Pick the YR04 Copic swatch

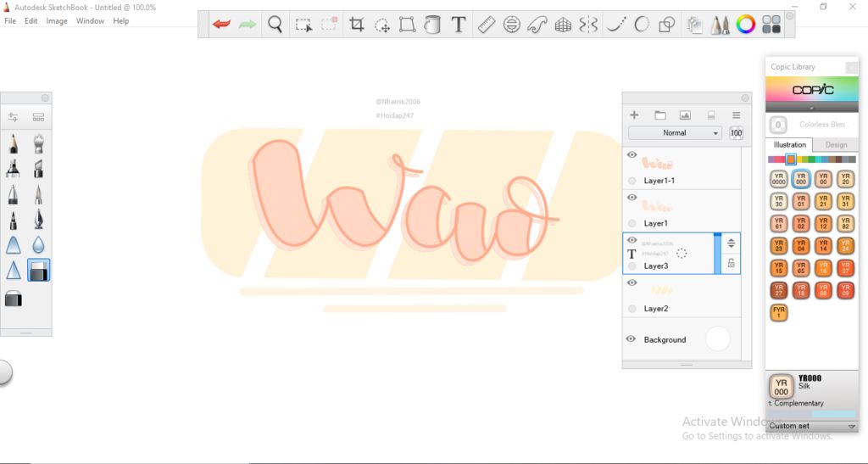[801, 245]
